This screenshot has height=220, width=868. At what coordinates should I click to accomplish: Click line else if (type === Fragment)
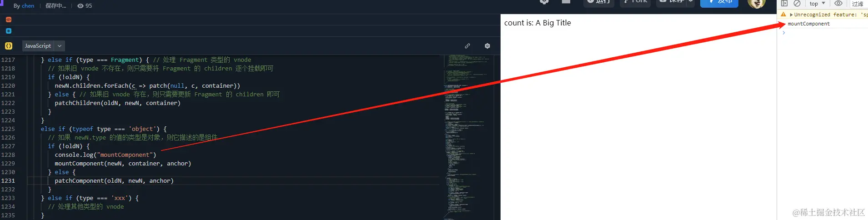[95, 60]
